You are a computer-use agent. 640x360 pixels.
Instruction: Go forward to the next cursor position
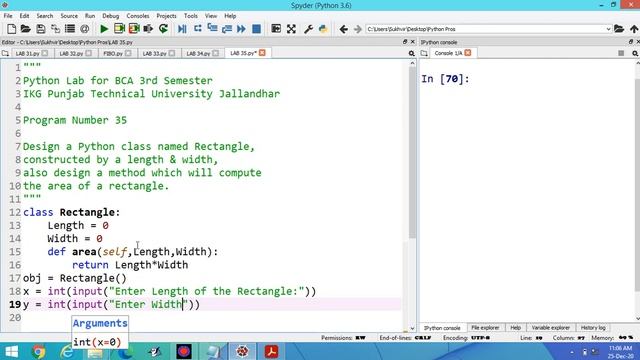[x=358, y=29]
